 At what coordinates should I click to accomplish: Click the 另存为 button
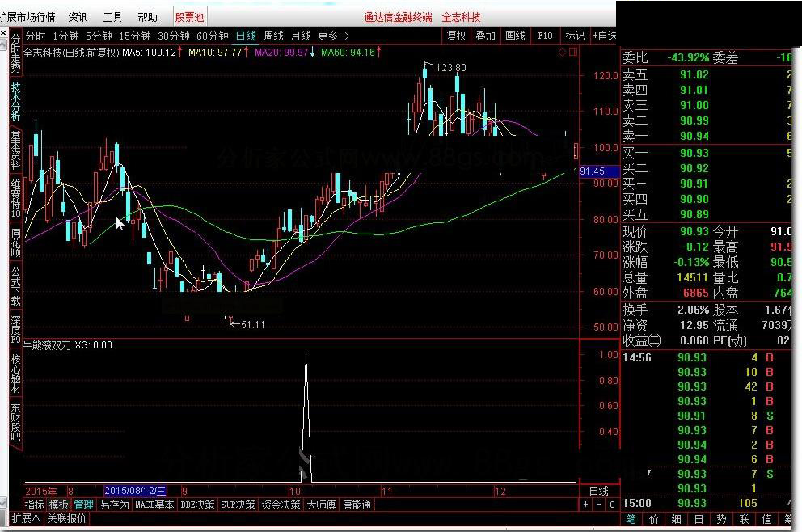tap(114, 505)
